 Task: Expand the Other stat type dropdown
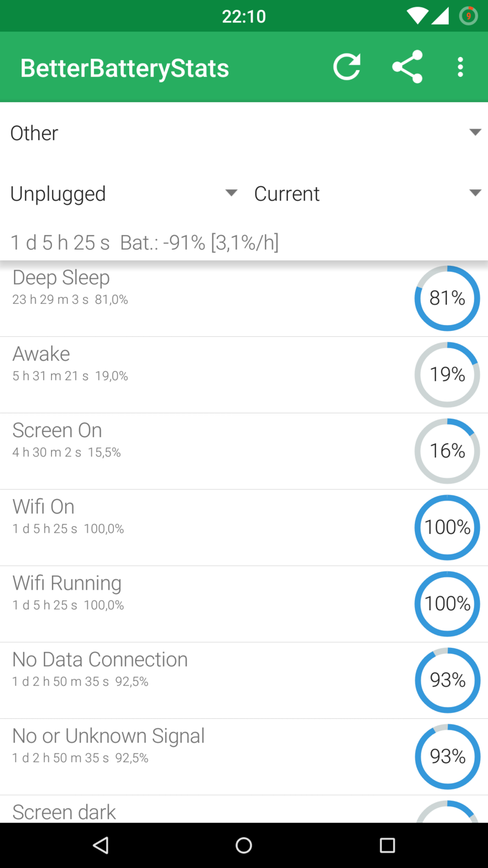point(244,133)
